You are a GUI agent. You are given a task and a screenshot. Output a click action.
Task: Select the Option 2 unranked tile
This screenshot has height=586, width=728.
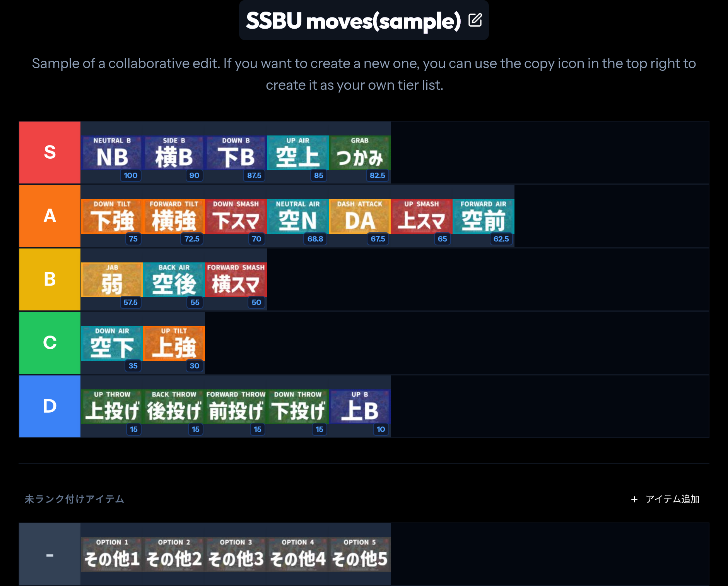tap(174, 554)
